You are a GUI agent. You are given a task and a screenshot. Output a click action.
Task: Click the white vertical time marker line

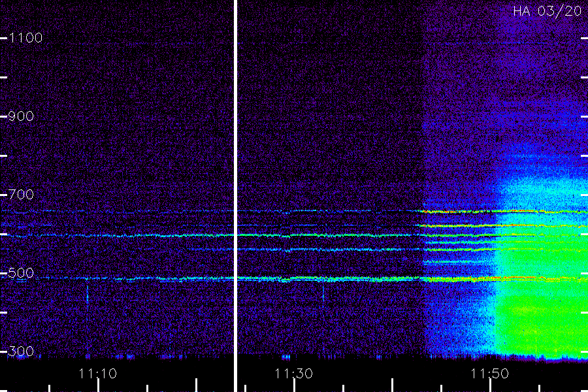(235, 196)
